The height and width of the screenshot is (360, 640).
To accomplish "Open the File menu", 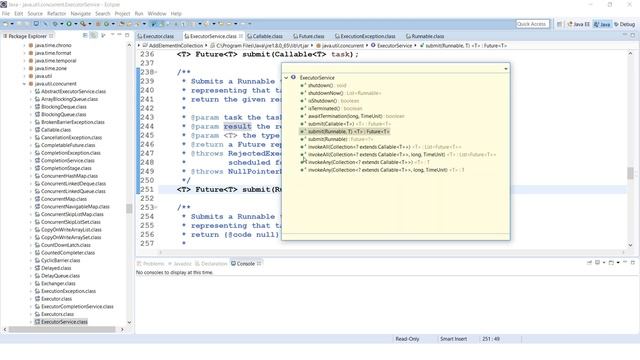I will [6, 13].
